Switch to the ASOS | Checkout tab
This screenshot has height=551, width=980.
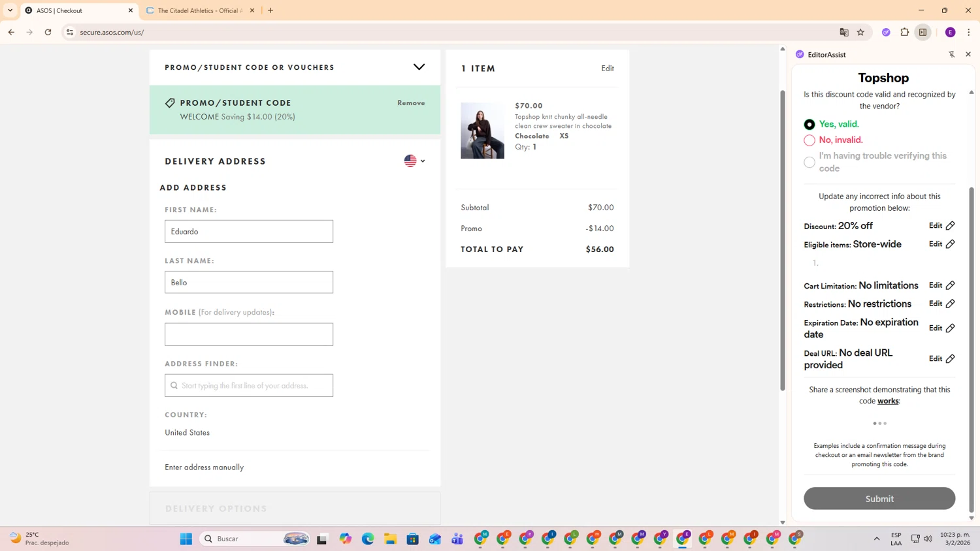pyautogui.click(x=78, y=10)
